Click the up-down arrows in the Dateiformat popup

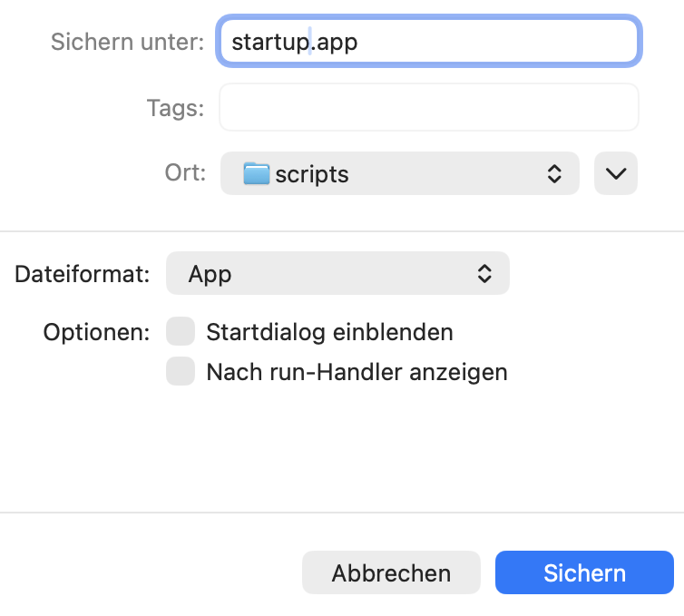pyautogui.click(x=485, y=274)
